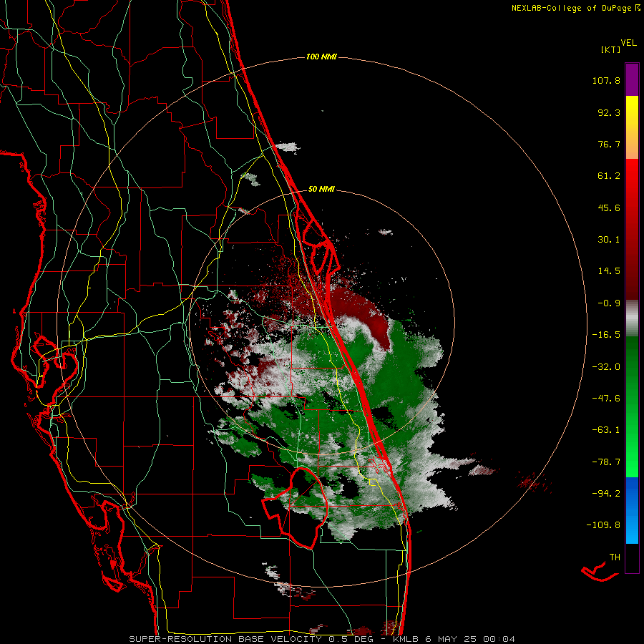
Task: Click the -63.1 velocity scale value
Action: 606,430
